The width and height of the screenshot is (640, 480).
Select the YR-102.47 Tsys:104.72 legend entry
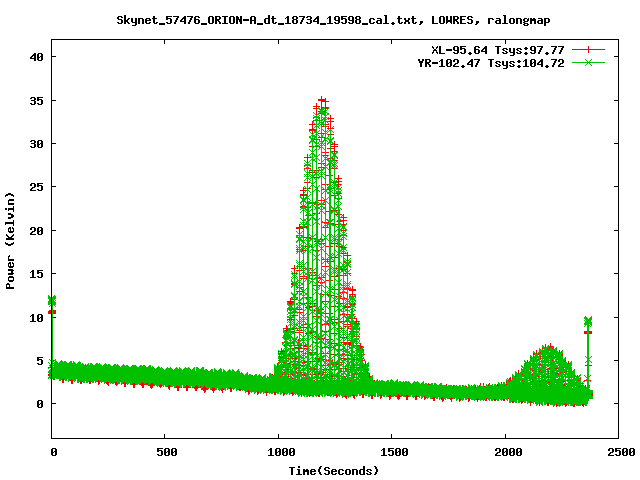pos(491,63)
